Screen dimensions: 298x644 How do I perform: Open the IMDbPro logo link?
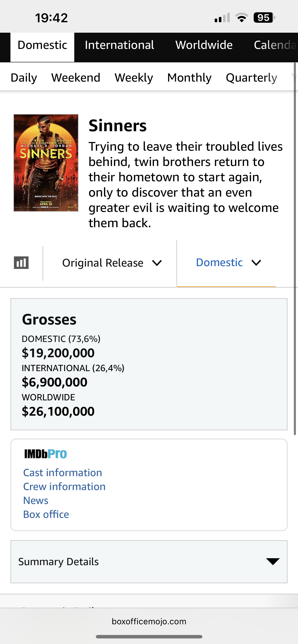click(x=45, y=454)
